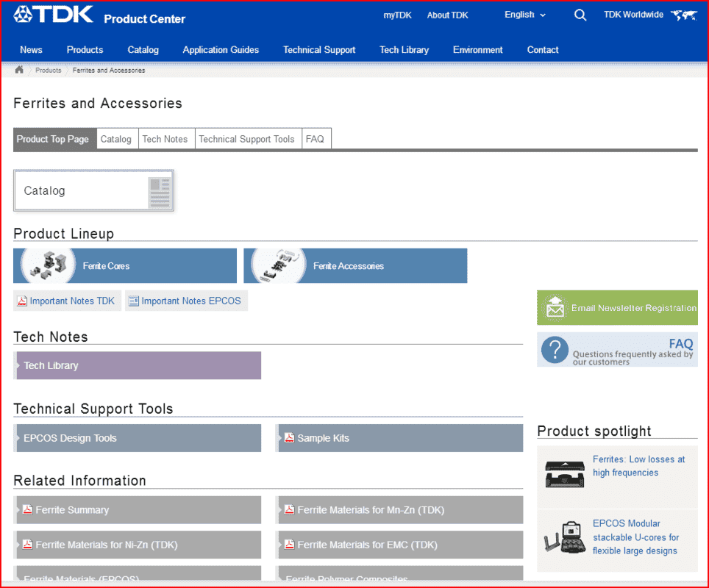709x588 pixels.
Task: Click the purple Tech Library button
Action: point(138,365)
